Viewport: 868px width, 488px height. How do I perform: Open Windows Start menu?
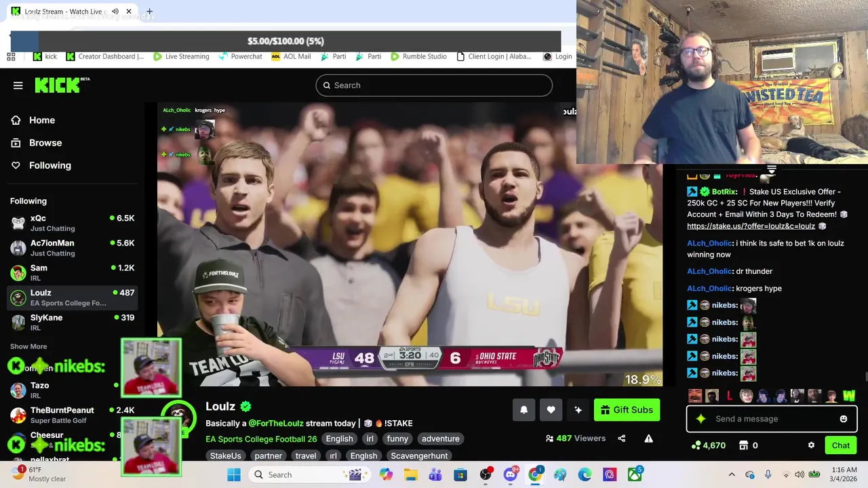234,474
